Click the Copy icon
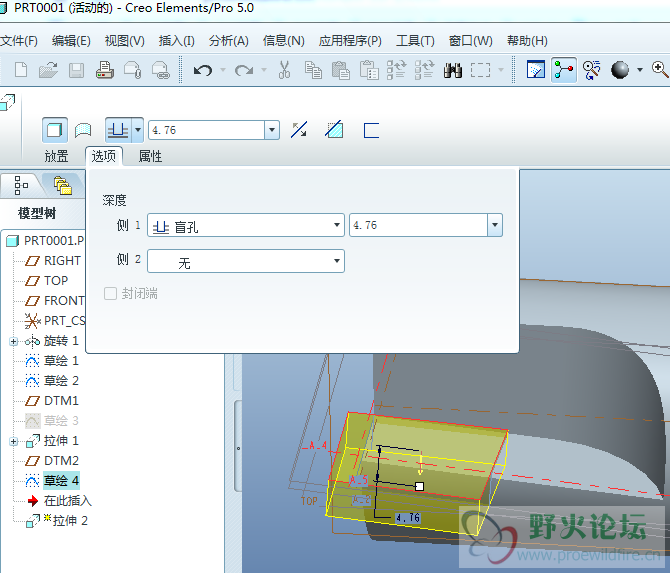 [x=313, y=70]
